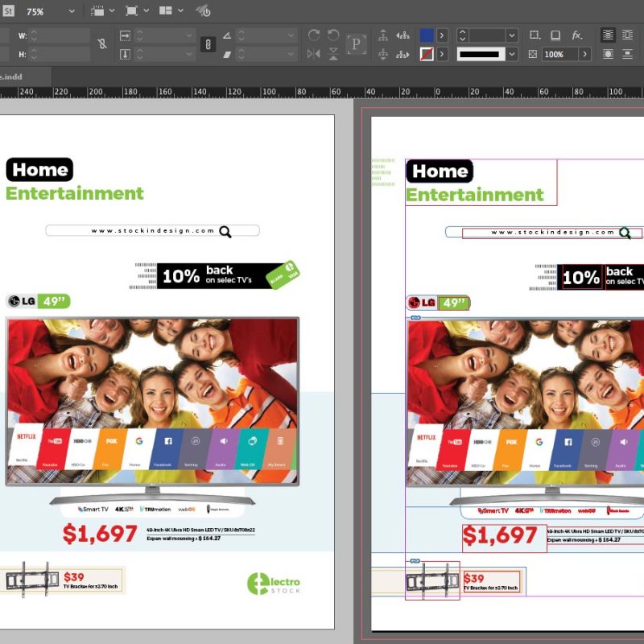Click the Scale X percentage icon
Screen dimensions: 644x644
coord(125,35)
